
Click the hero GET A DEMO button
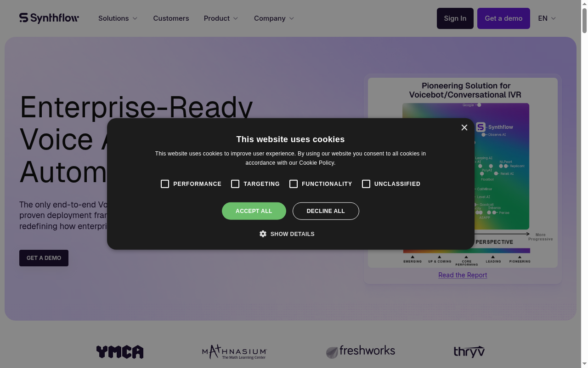point(44,258)
